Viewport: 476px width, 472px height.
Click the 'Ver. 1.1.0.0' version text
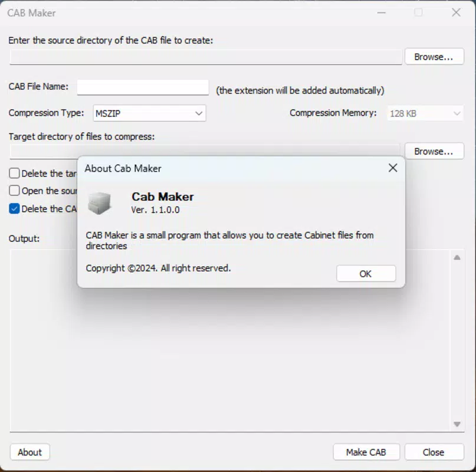point(155,210)
